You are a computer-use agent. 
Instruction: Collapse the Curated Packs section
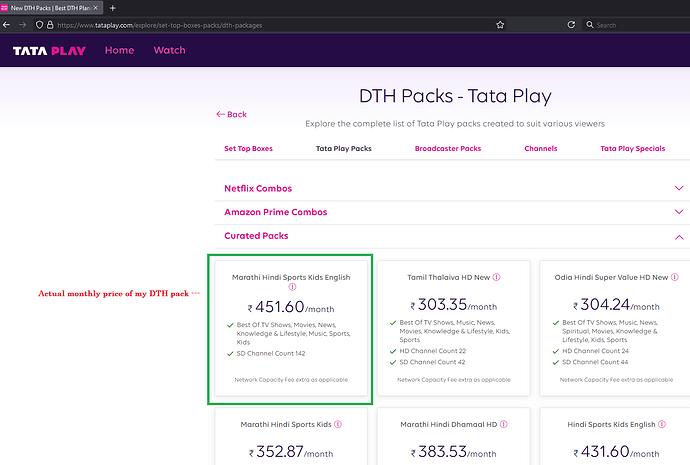click(x=679, y=237)
